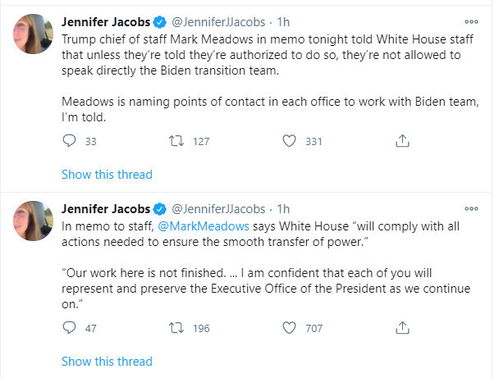This screenshot has width=499, height=378.
Task: Open Jennifer Jacobs profile name on second tweet
Action: point(106,209)
